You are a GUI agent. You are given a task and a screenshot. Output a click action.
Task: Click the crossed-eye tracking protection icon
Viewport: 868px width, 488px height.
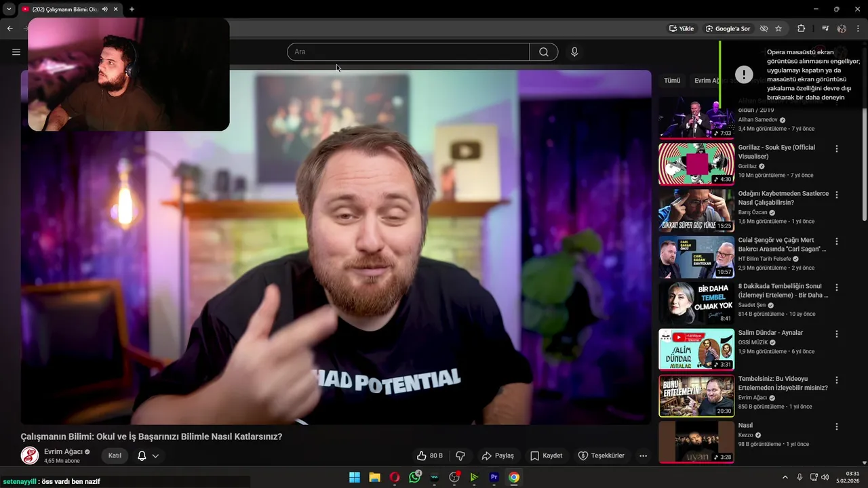[764, 28]
